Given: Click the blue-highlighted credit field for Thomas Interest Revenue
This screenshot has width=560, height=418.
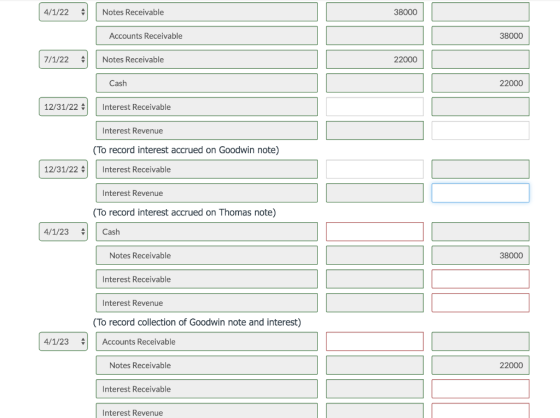Looking at the screenshot, I should 480,193.
